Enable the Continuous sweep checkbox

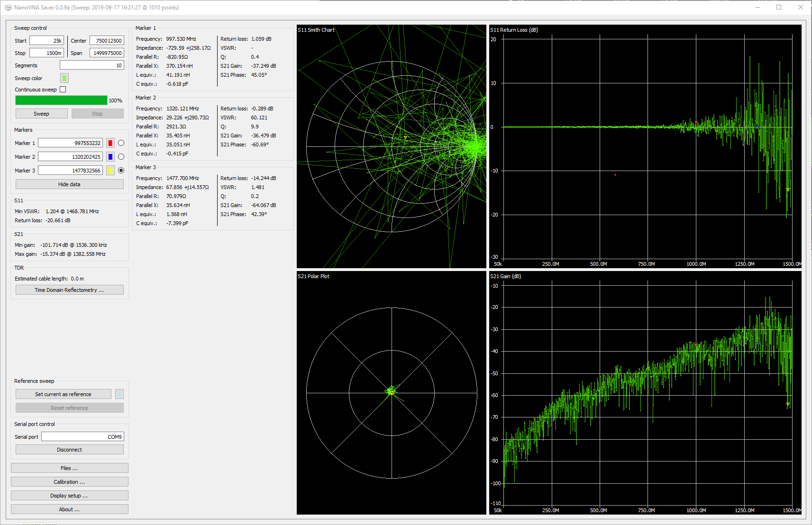point(63,90)
